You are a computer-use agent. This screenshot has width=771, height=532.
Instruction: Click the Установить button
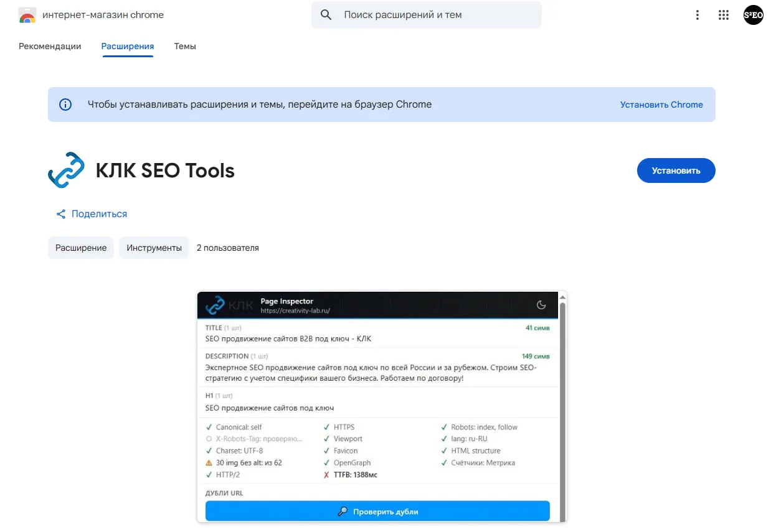676,170
